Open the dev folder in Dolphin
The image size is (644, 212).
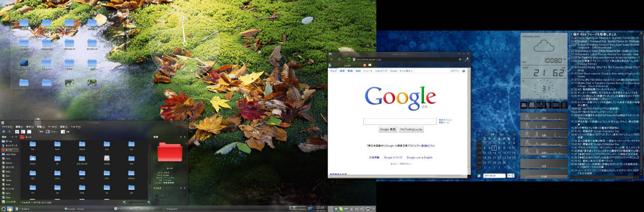click(107, 146)
